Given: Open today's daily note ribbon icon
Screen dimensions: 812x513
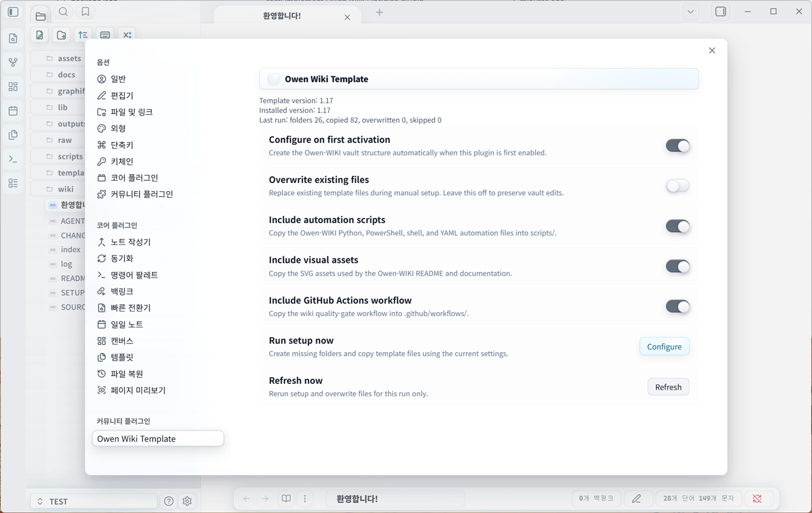Looking at the screenshot, I should click(x=13, y=110).
